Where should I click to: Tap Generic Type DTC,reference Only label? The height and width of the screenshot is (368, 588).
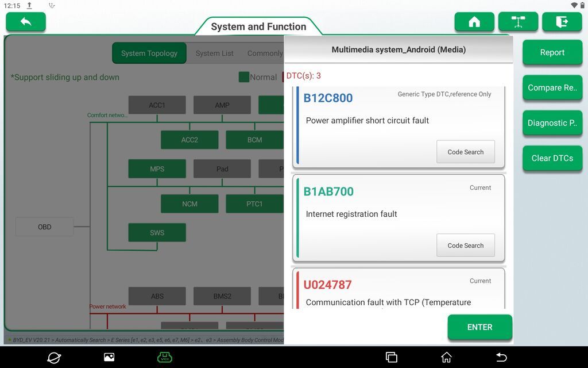click(x=444, y=94)
